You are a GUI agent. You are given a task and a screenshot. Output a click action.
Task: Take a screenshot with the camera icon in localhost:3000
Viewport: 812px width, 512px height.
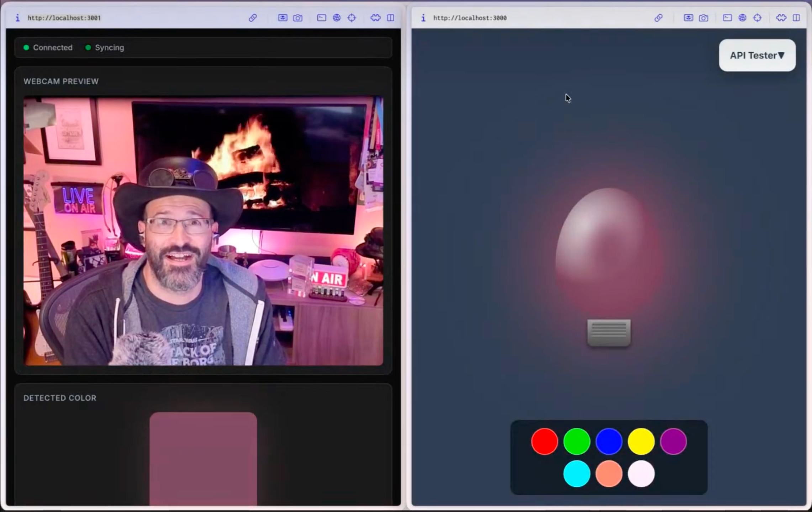click(x=703, y=18)
